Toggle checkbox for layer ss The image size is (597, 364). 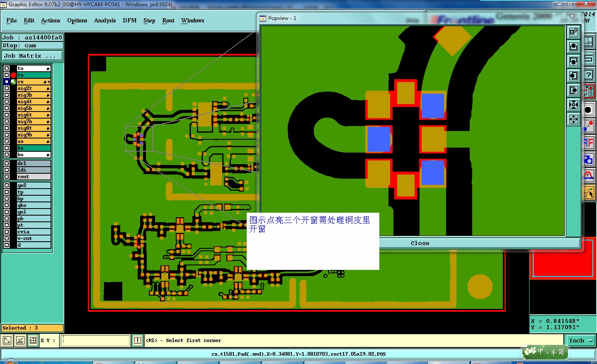7,141
